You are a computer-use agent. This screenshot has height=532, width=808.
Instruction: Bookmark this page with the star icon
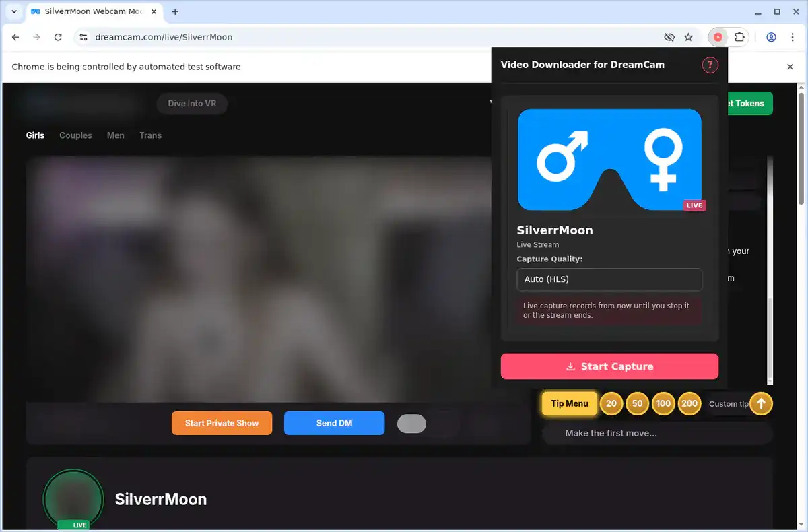(688, 37)
